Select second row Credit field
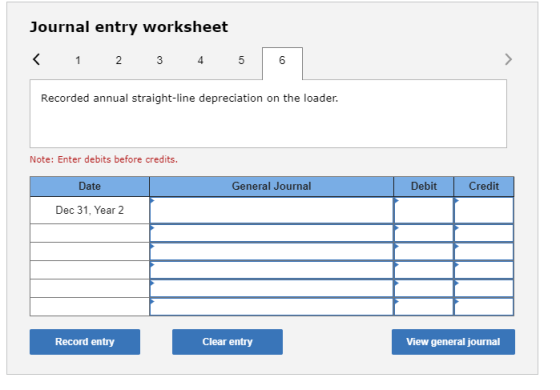Screen dimensions: 560x390 [484, 233]
